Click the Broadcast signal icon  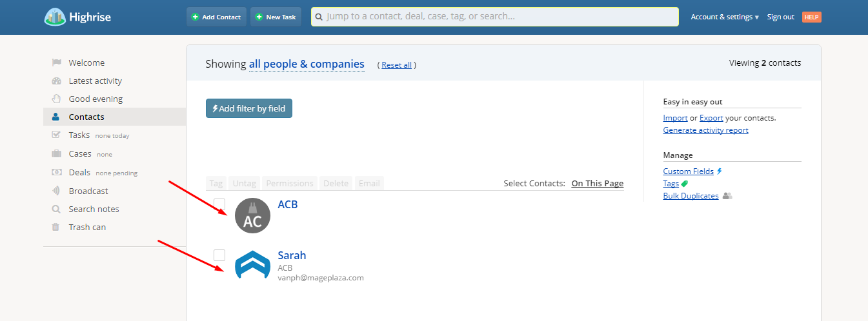[56, 191]
